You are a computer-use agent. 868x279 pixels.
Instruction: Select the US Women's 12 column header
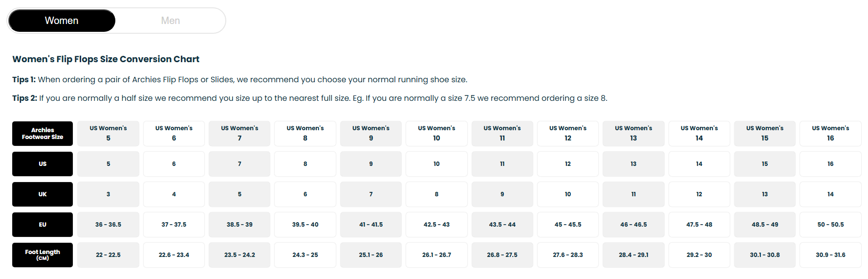pyautogui.click(x=568, y=134)
